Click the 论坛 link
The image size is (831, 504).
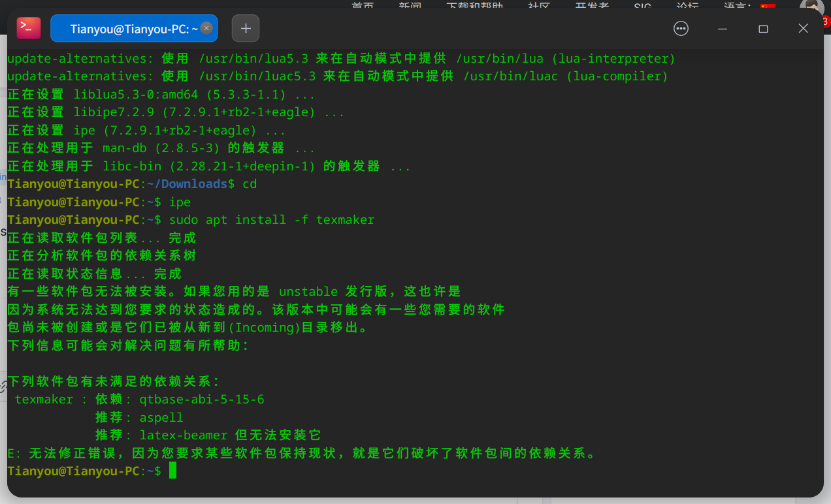(687, 7)
